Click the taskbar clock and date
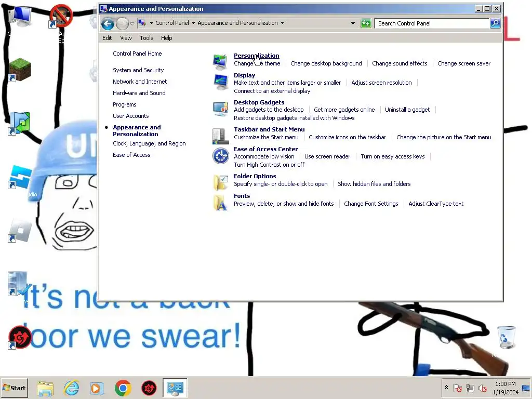The width and height of the screenshot is (532, 399). (506, 388)
